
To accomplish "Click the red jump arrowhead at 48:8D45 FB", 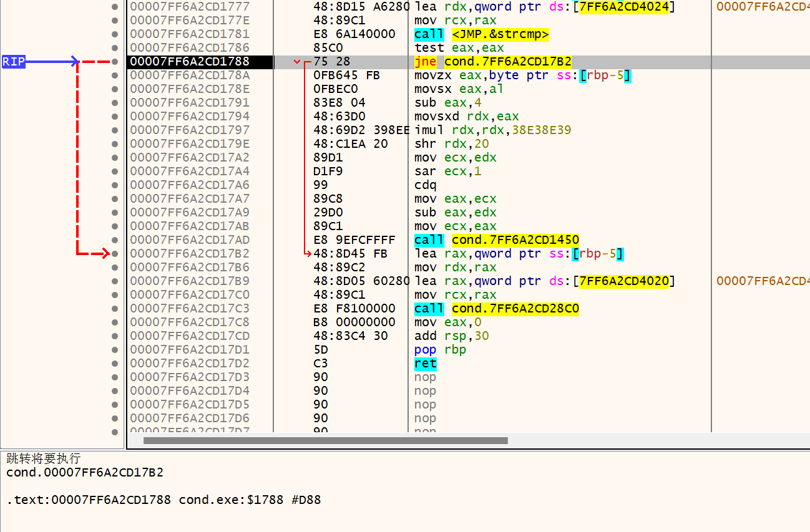I will (x=308, y=253).
